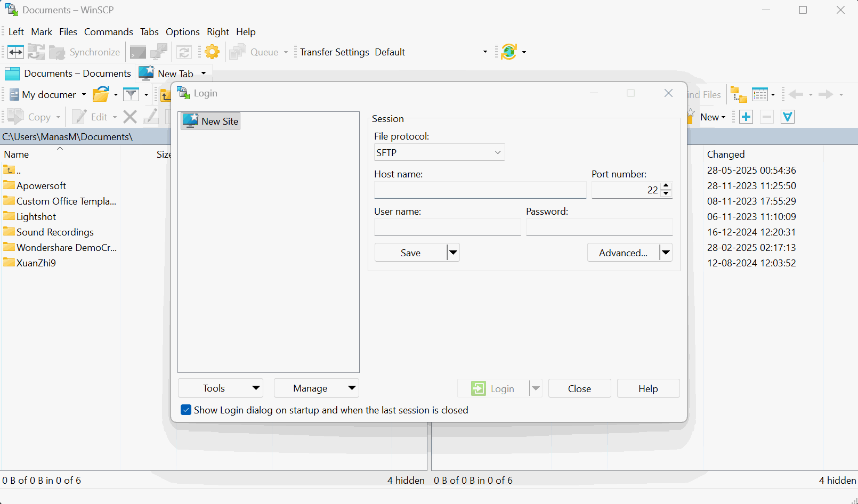The width and height of the screenshot is (858, 504).
Task: Click the Compare Directories icon in toolbar
Action: pyautogui.click(x=15, y=52)
